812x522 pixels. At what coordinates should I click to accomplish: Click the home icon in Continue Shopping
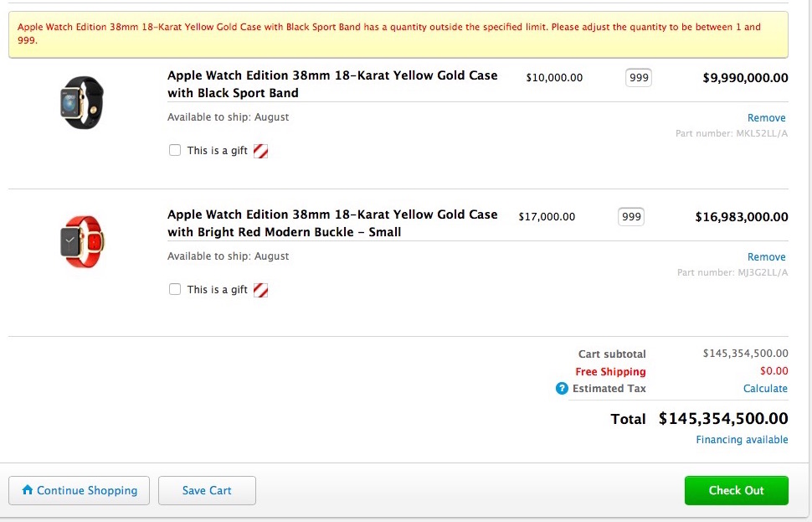[28, 489]
